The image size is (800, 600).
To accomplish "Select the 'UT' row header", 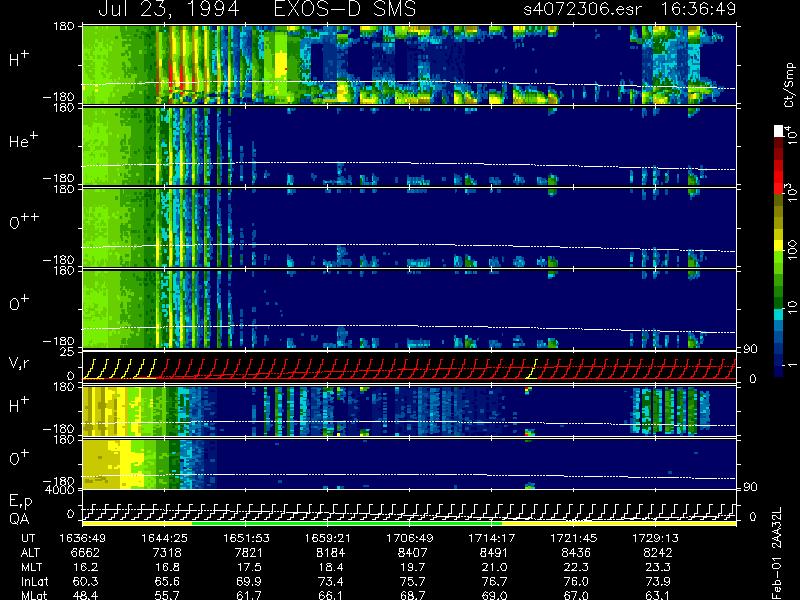I will [x=29, y=538].
